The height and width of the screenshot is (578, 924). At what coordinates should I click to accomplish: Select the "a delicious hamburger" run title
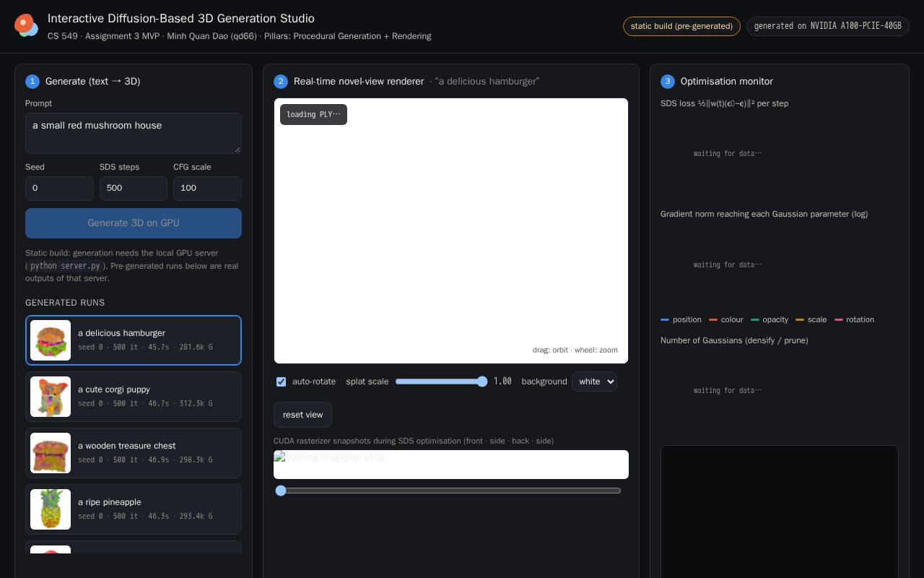coord(121,333)
